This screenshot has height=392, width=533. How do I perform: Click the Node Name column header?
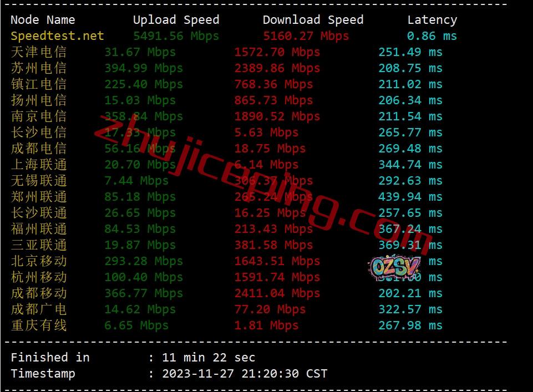click(43, 20)
